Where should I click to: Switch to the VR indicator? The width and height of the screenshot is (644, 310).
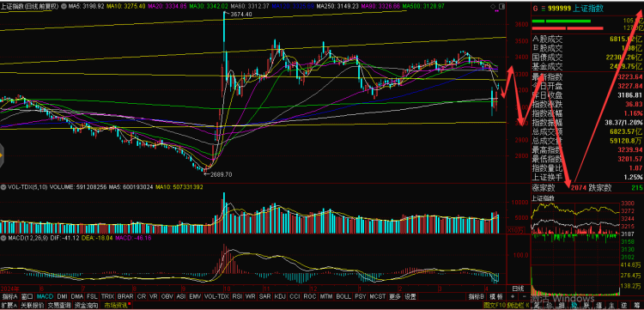point(154,296)
